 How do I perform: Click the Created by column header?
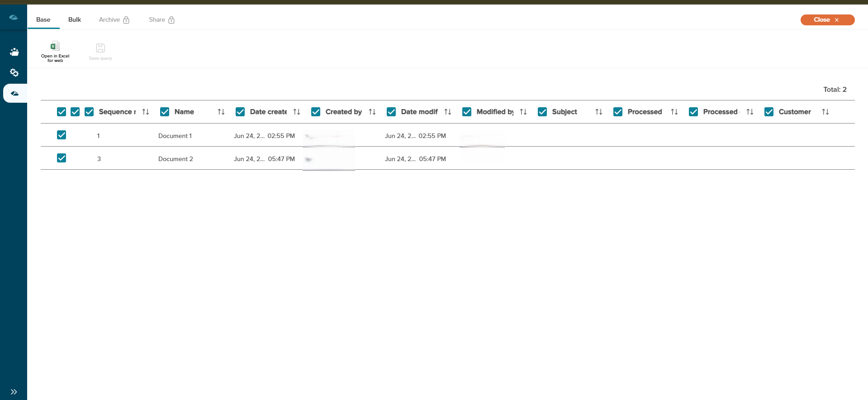[x=344, y=112]
